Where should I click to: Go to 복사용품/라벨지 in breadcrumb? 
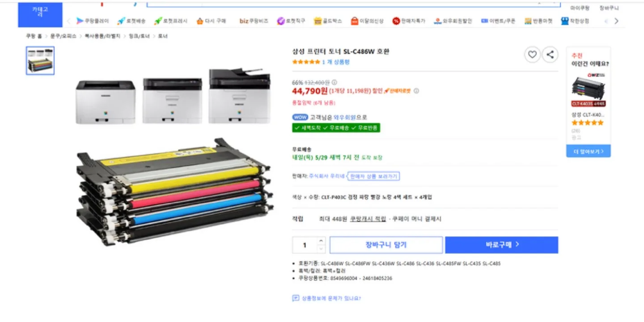tap(102, 36)
